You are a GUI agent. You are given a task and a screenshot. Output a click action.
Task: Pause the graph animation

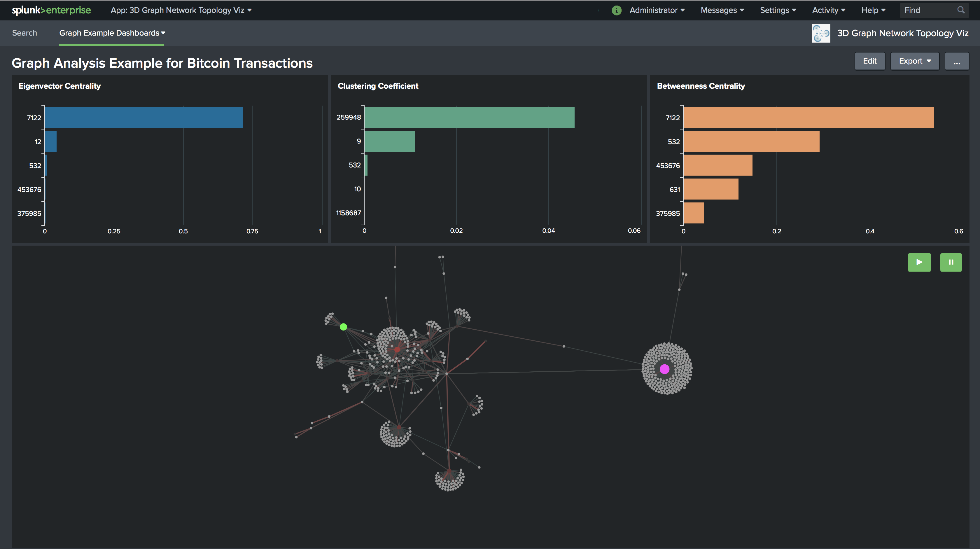click(951, 262)
